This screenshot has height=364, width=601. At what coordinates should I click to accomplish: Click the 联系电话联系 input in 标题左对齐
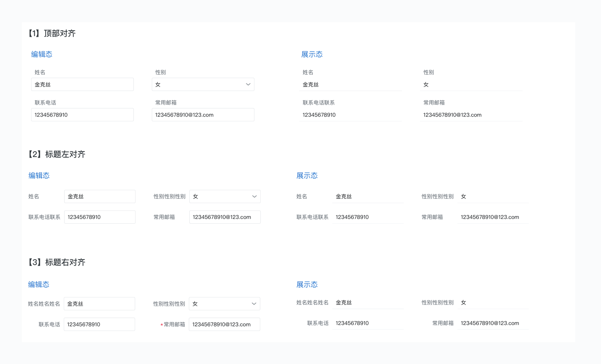click(x=99, y=217)
